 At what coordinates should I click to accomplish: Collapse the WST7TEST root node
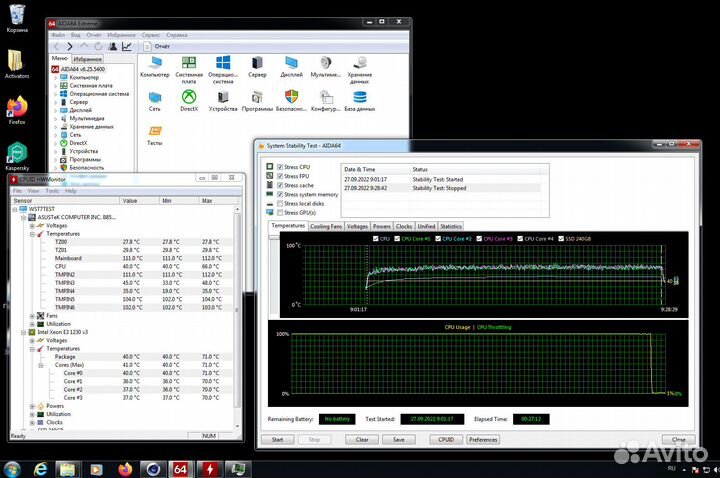pyautogui.click(x=15, y=209)
